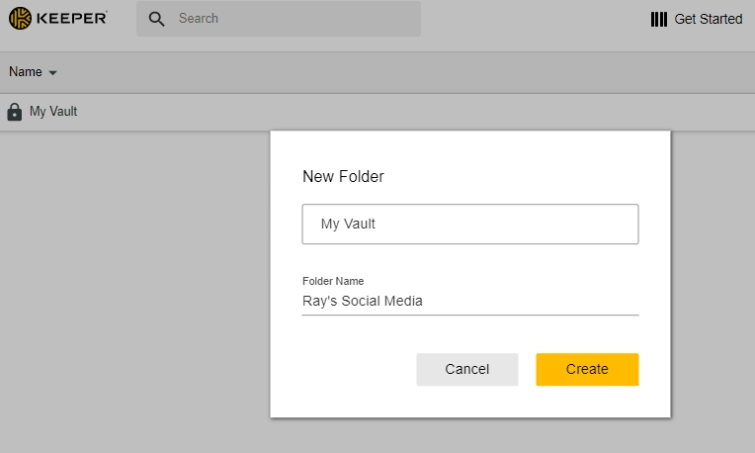
Task: Click the KEEPER wordmark text
Action: [72, 18]
